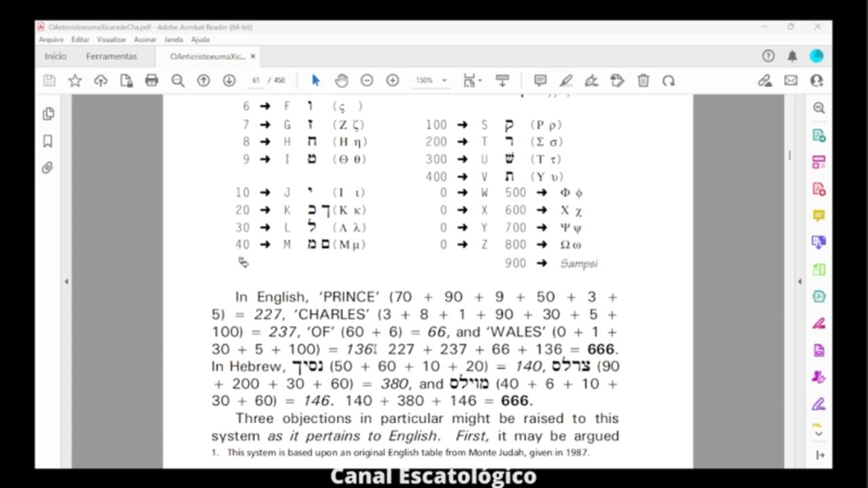Open yellow Comment tool in right pane
This screenshot has height=488, width=868.
pyautogui.click(x=819, y=216)
